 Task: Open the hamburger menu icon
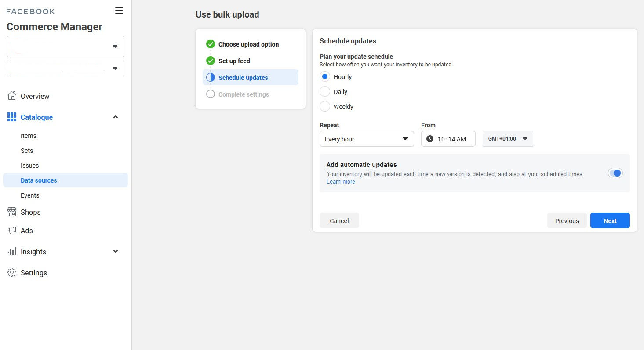[119, 11]
